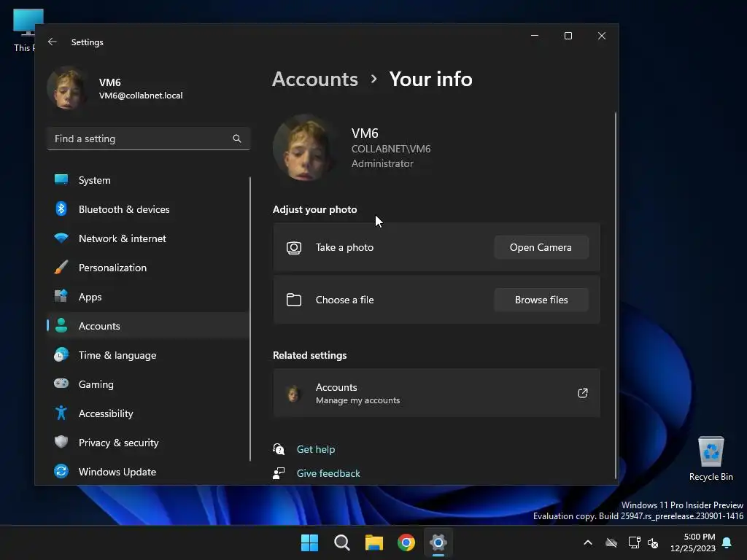Screen dimensions: 747x560
Task: Select Gaming in the sidebar
Action: [x=148, y=384]
